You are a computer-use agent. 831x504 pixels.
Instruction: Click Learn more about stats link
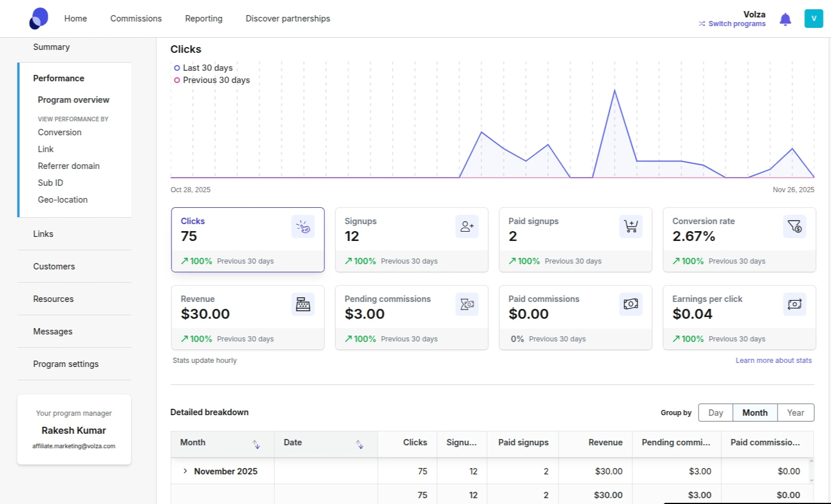click(x=773, y=361)
